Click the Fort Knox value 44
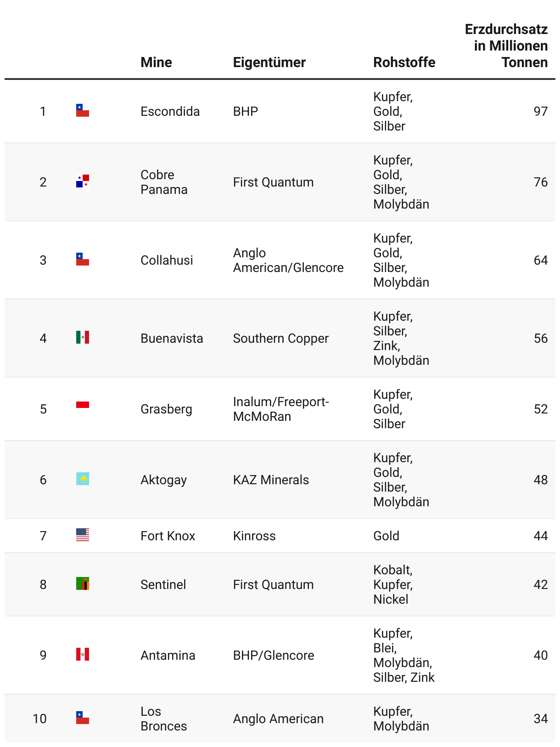Viewport: 560px width, 747px height. point(540,536)
